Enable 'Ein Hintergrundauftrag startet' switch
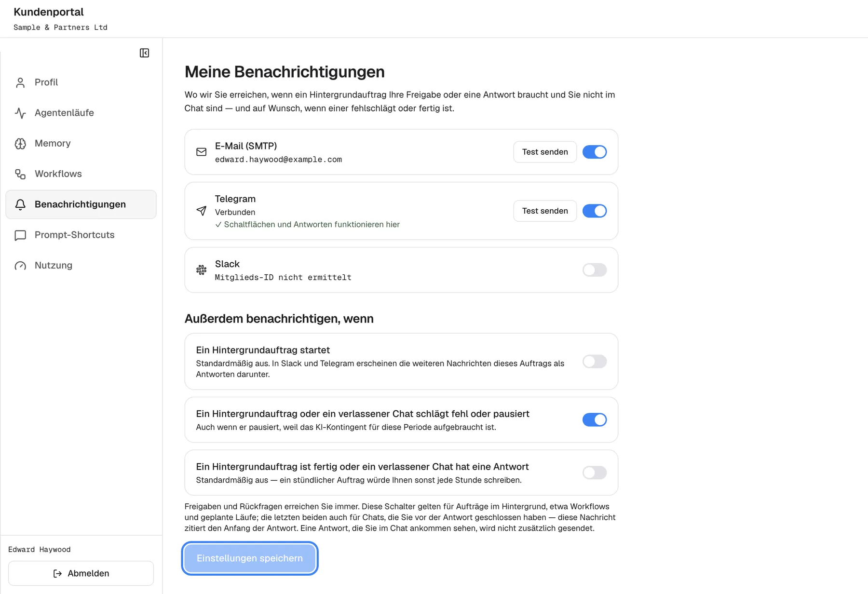 point(595,362)
